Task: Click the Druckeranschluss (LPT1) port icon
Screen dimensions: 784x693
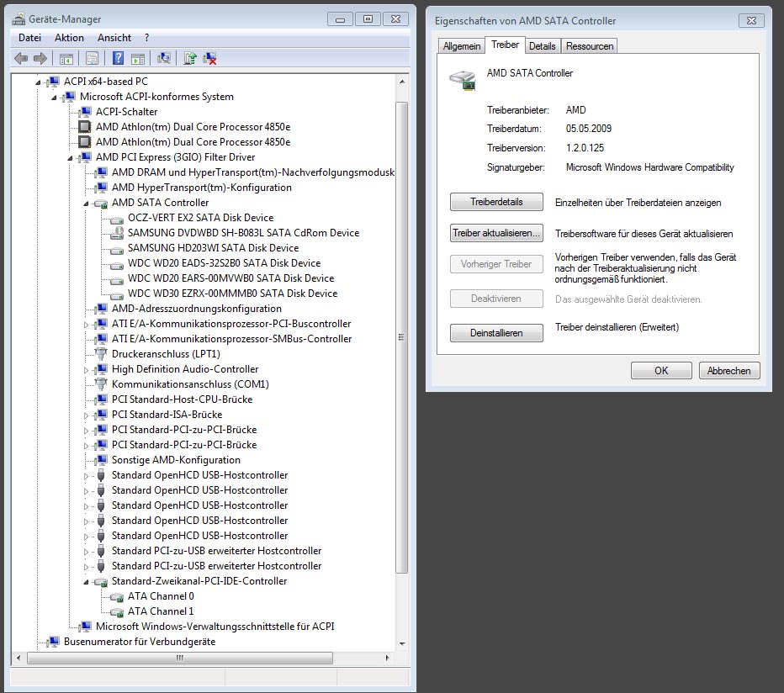Action: (x=101, y=353)
